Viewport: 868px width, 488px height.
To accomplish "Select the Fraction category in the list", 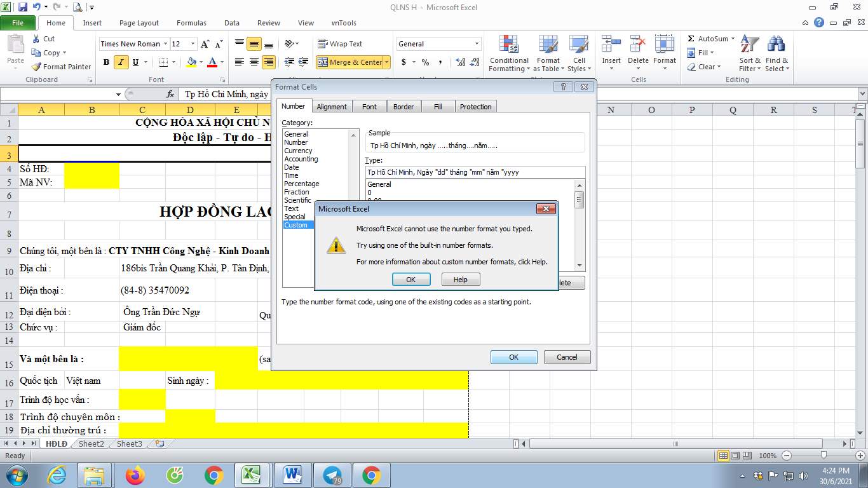I will point(296,192).
